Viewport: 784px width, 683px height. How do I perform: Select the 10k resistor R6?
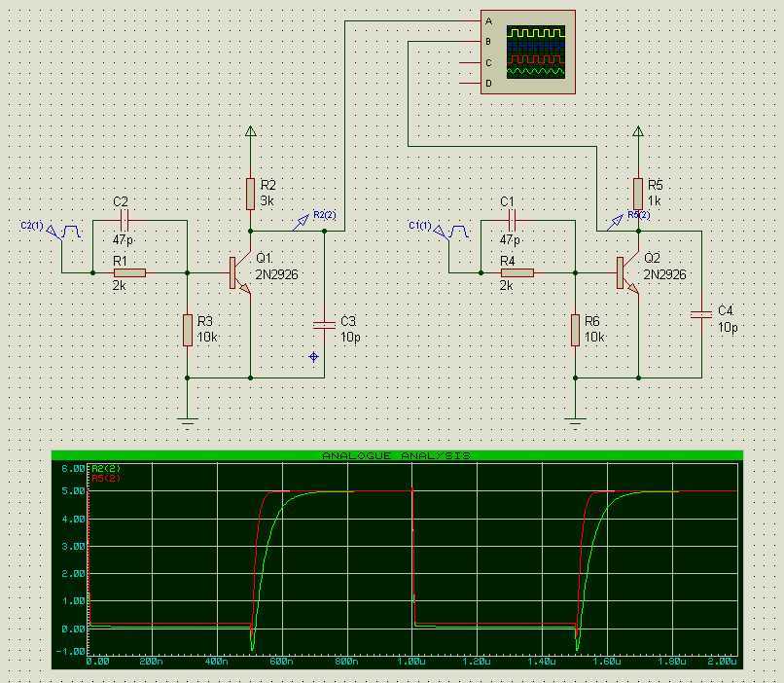pyautogui.click(x=575, y=330)
